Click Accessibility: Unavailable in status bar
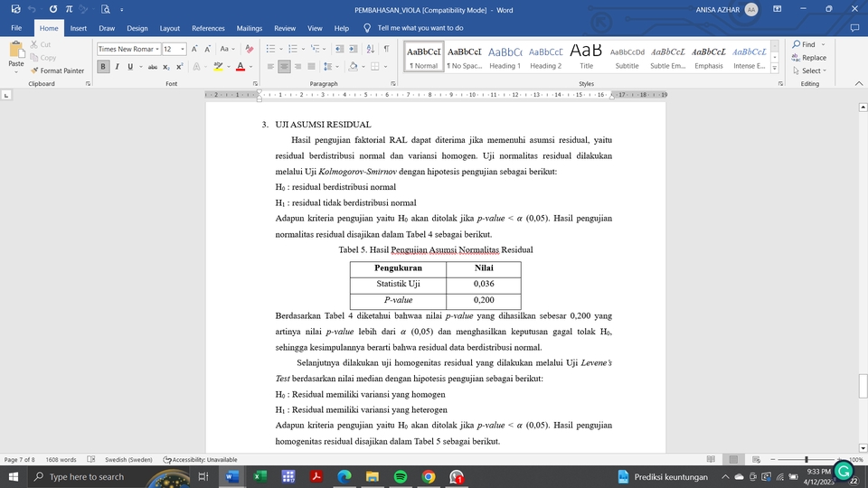This screenshot has height=488, width=868. tap(200, 460)
